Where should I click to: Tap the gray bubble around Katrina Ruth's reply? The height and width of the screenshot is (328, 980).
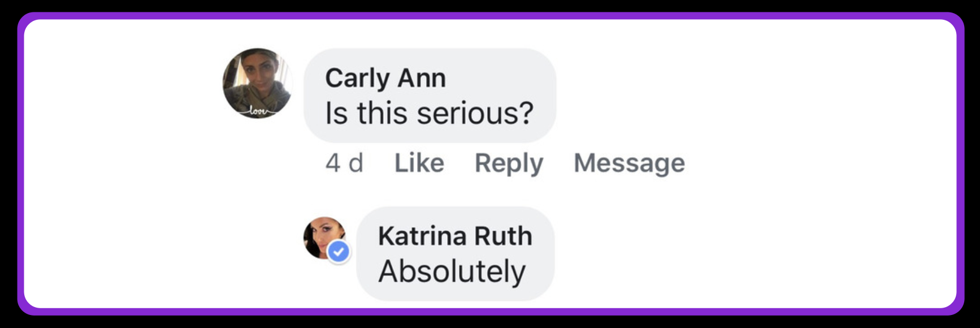click(x=455, y=253)
